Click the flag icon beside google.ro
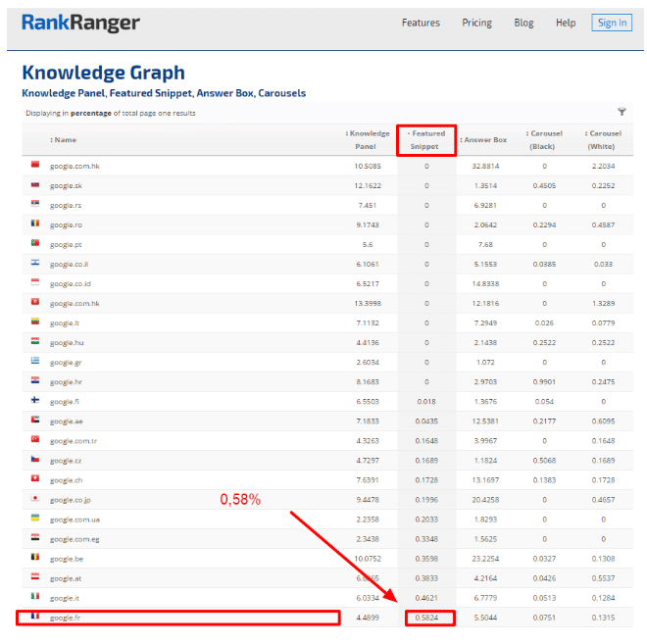Viewport: 647px width, 644px height. (35, 224)
